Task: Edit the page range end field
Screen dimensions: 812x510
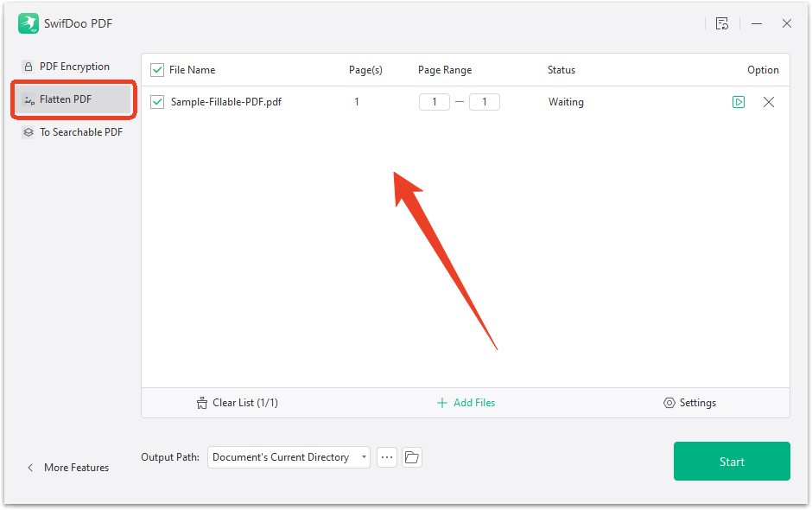Action: pos(485,102)
